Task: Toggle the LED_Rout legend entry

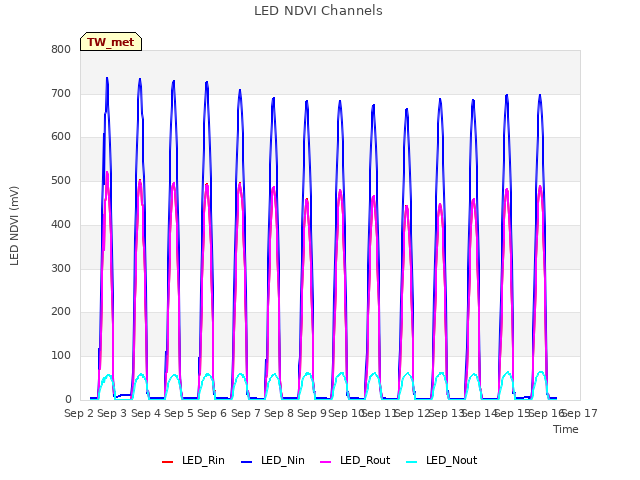Action: [x=355, y=461]
